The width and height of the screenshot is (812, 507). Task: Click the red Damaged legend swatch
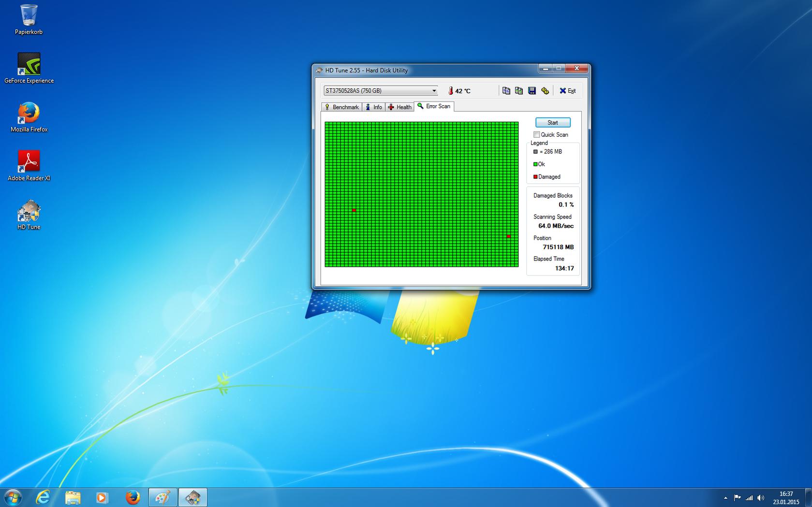point(535,177)
